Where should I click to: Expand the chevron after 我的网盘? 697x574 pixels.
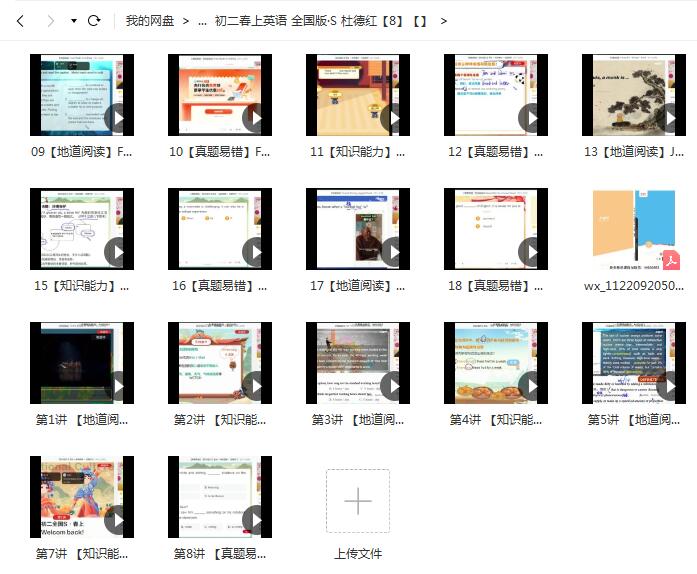pos(186,21)
